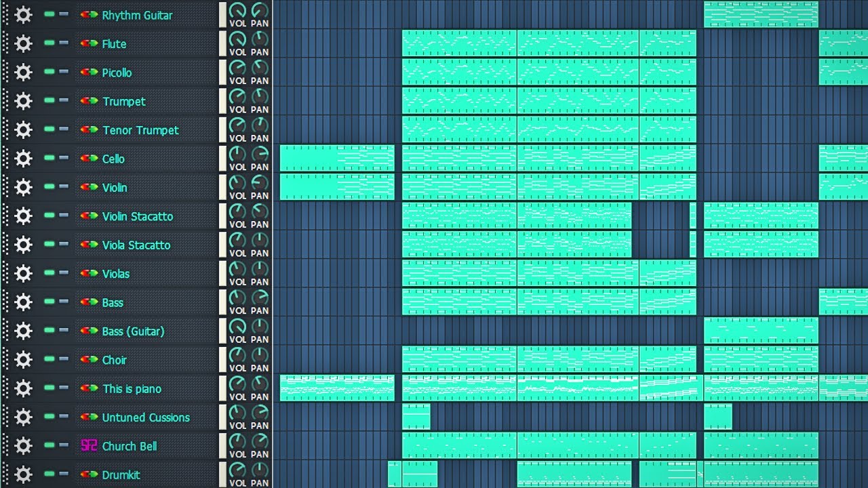Click the Tenor Trumpet gear icon

[23, 130]
